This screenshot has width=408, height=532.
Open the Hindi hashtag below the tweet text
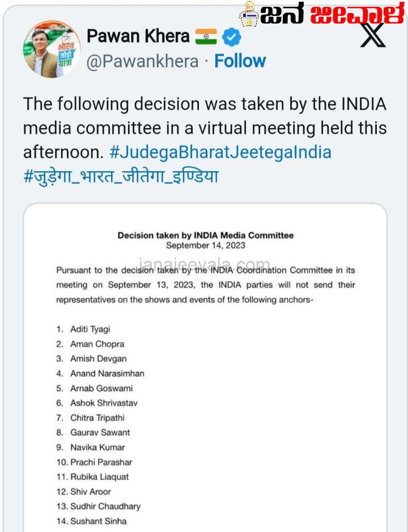pos(120,176)
